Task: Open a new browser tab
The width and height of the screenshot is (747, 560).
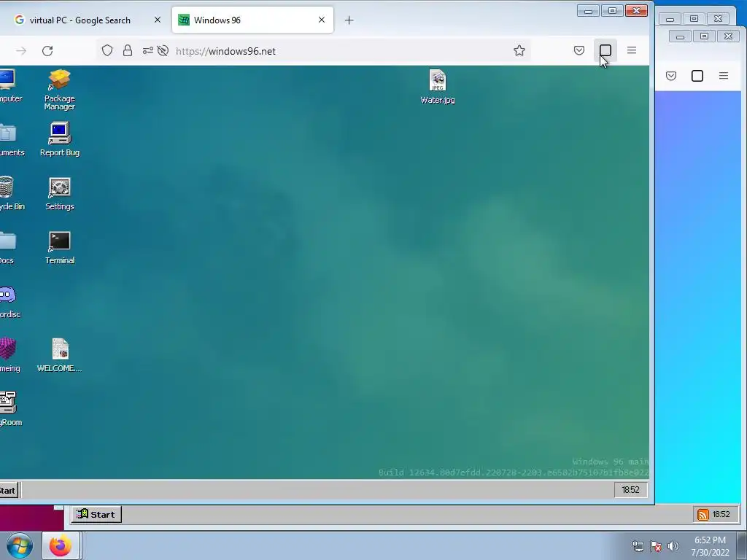Action: click(349, 20)
